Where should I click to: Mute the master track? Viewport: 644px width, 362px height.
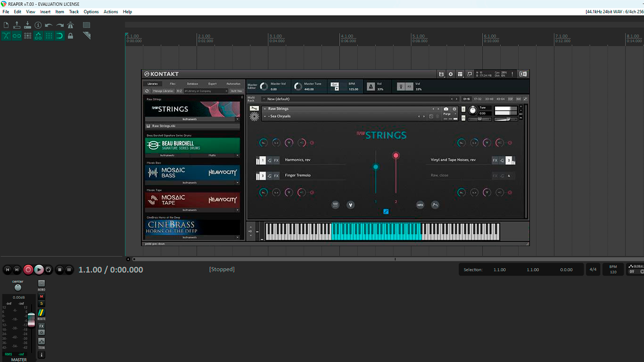click(41, 296)
